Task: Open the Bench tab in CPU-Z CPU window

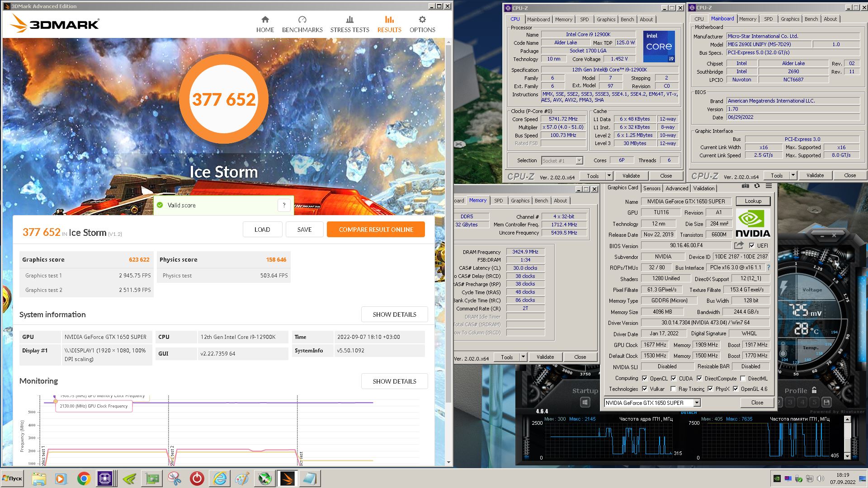Action: coord(627,19)
